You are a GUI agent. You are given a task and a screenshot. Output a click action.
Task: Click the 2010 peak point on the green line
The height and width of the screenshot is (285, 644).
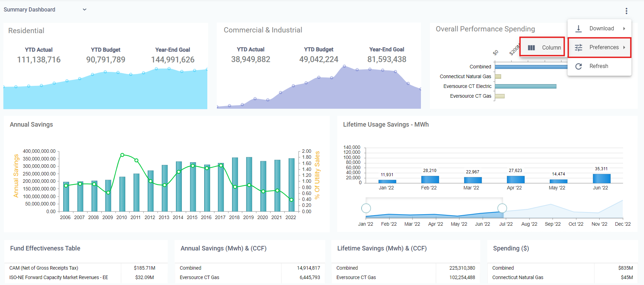[122, 155]
